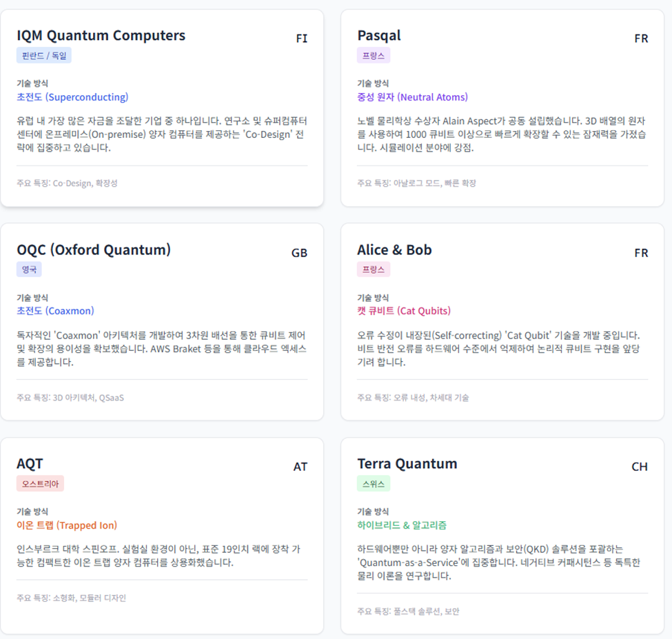Click the Alice & Bob card title

[x=394, y=250]
